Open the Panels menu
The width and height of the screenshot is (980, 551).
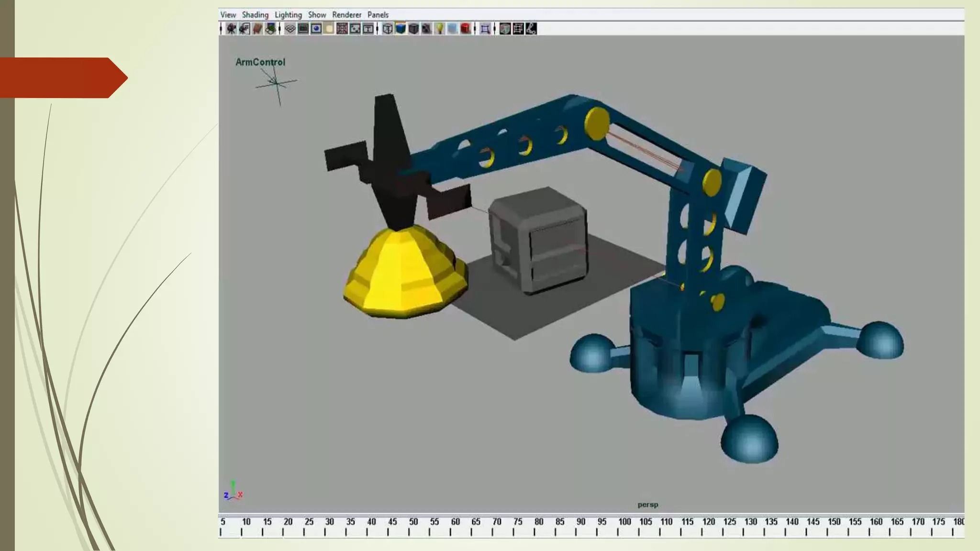click(378, 15)
